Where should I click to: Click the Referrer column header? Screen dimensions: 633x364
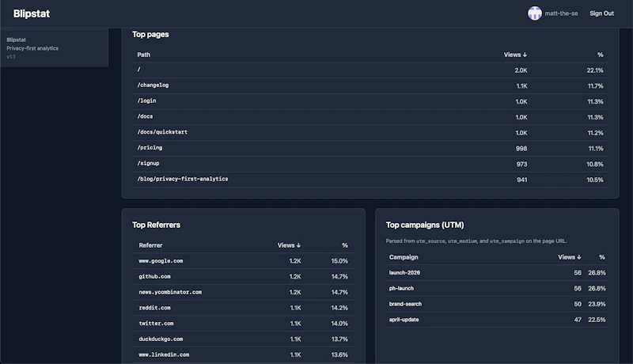click(150, 245)
